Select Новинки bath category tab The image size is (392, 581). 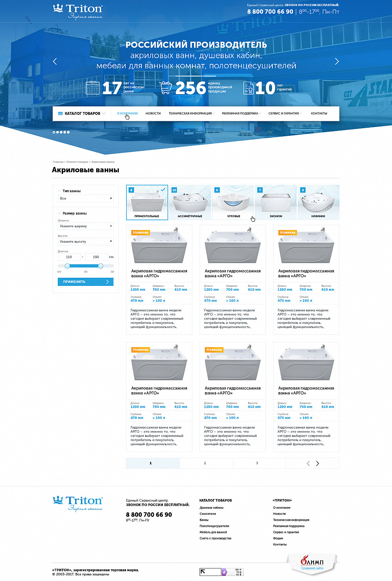point(318,203)
